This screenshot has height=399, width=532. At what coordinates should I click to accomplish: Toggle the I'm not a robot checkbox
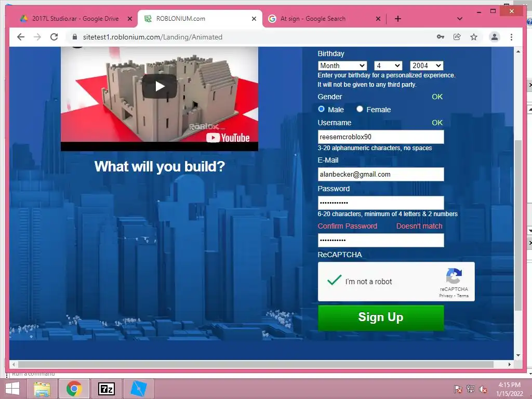click(334, 281)
